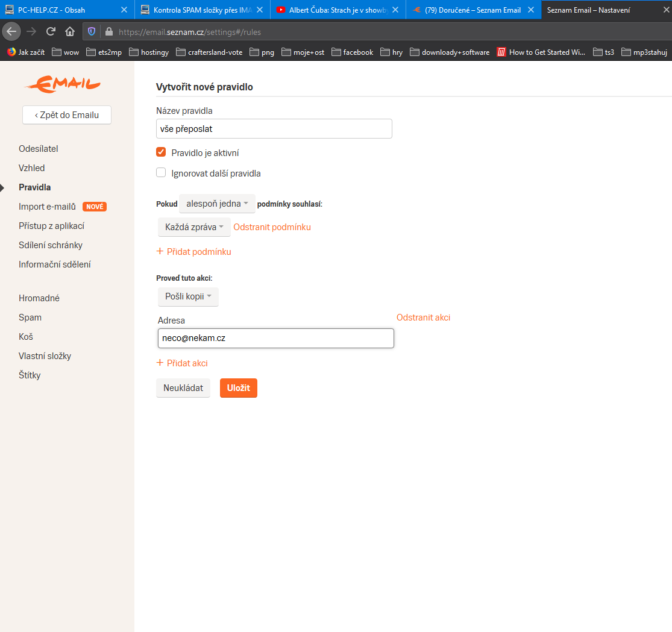Click the 'Zpět do Emailu' button
The image size is (672, 632).
[x=67, y=114]
